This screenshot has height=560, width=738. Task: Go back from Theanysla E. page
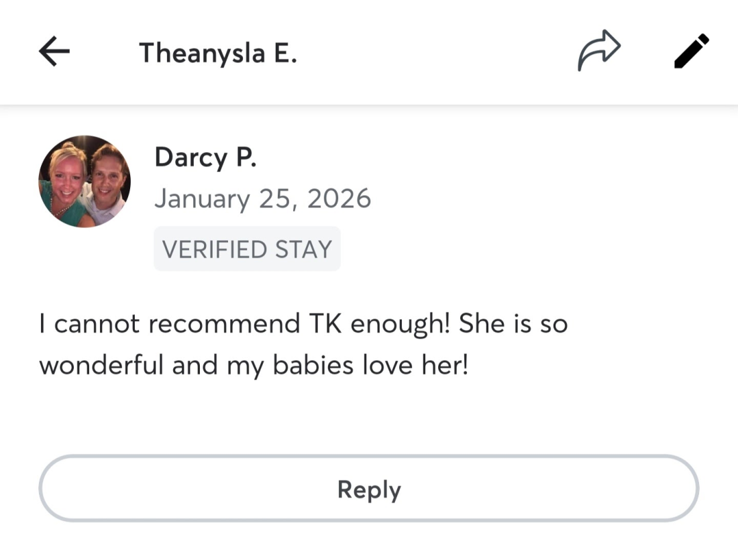(x=54, y=52)
